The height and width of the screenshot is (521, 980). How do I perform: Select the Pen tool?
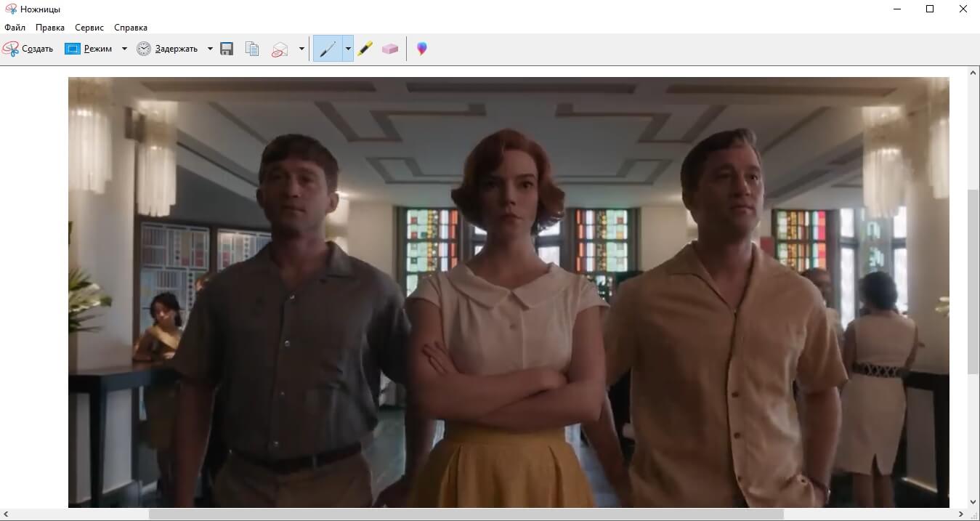(327, 49)
